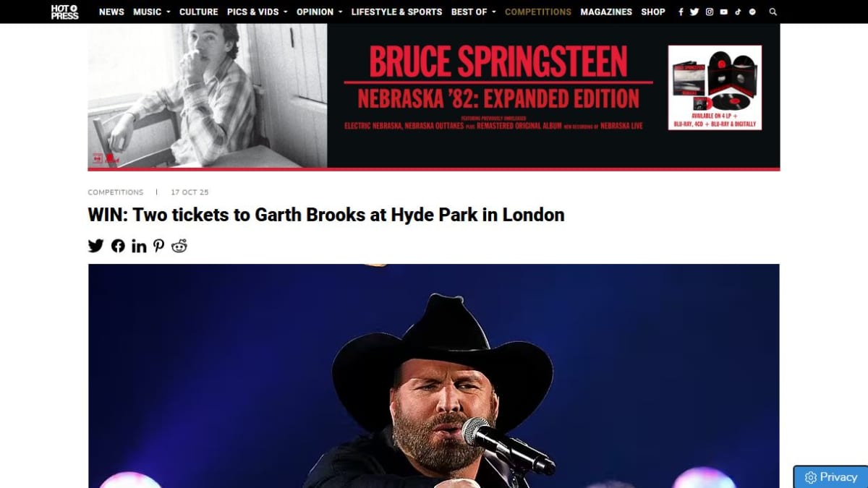
Task: Expand the Pics & Vids dropdown
Action: point(257,12)
